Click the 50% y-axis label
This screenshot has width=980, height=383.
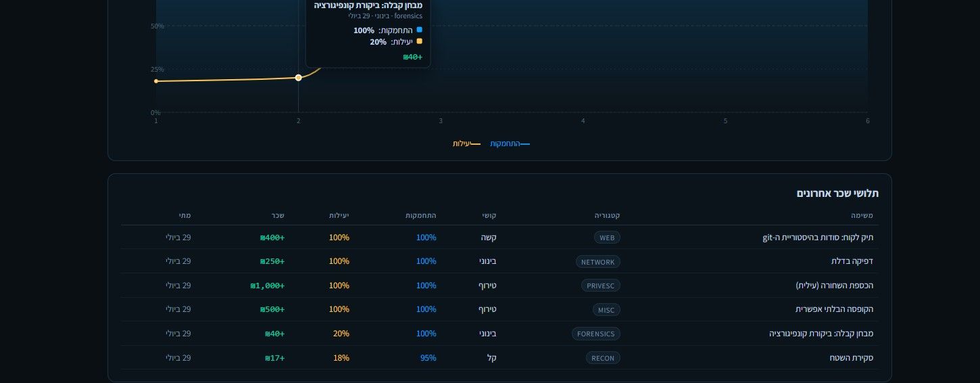click(157, 26)
